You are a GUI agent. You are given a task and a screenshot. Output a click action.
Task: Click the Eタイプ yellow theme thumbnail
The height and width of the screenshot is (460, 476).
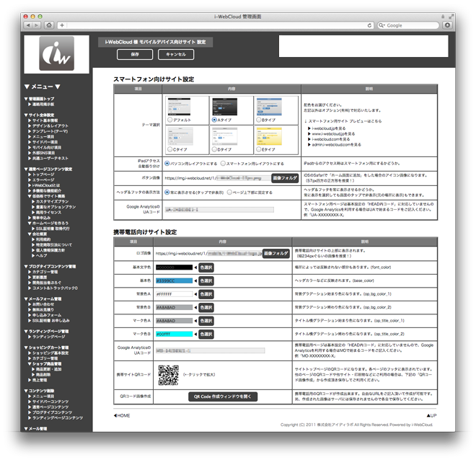tap(269, 136)
